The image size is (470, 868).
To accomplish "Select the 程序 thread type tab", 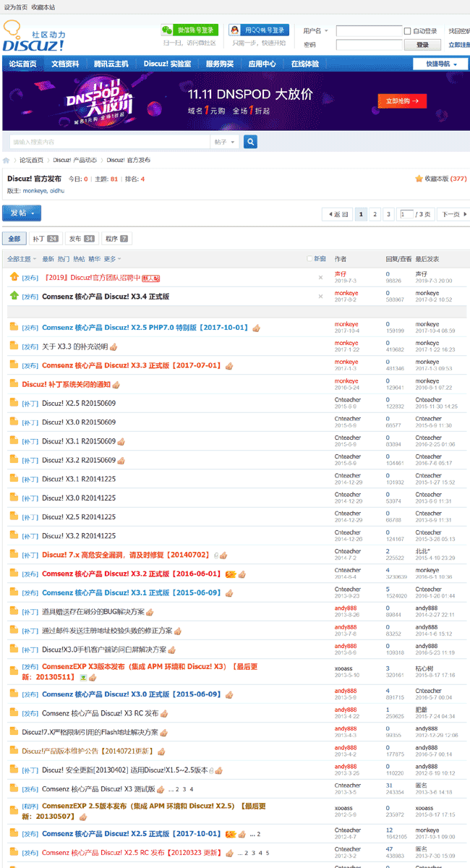I will 116,239.
